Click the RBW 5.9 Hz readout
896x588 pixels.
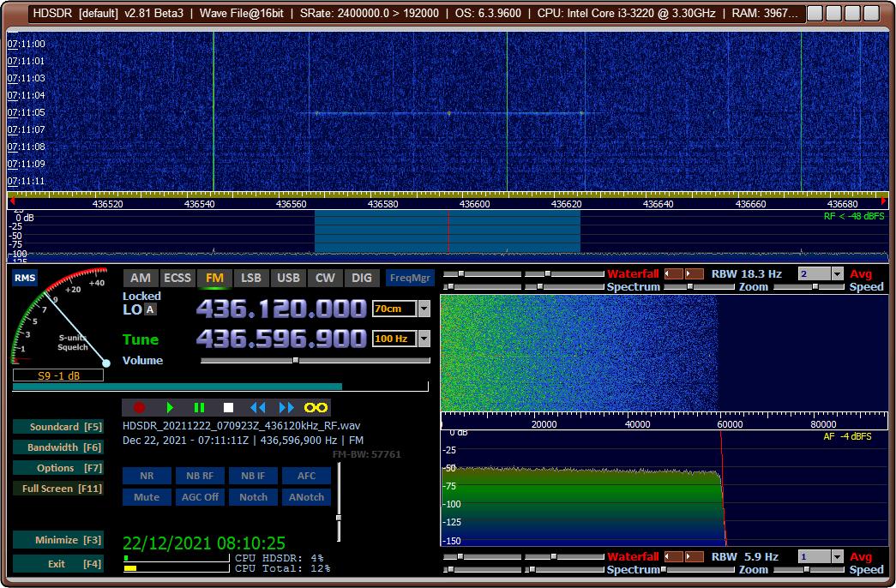tap(744, 556)
